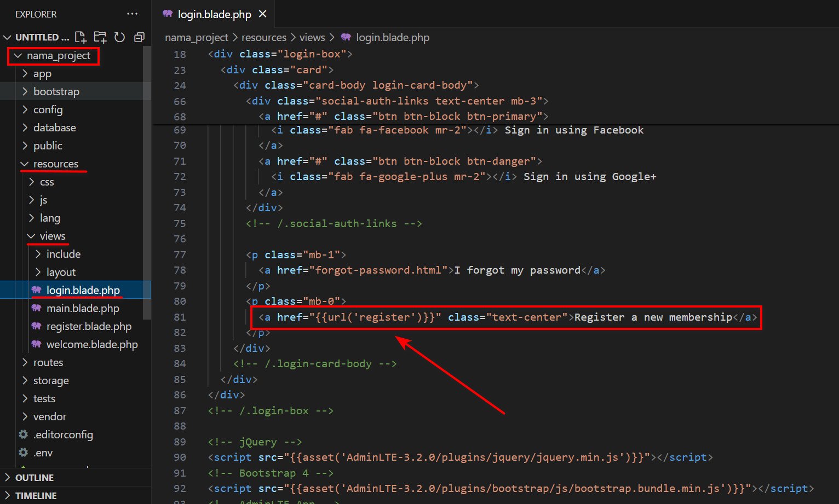839x504 pixels.
Task: Click views in the breadcrumb path
Action: coord(312,37)
